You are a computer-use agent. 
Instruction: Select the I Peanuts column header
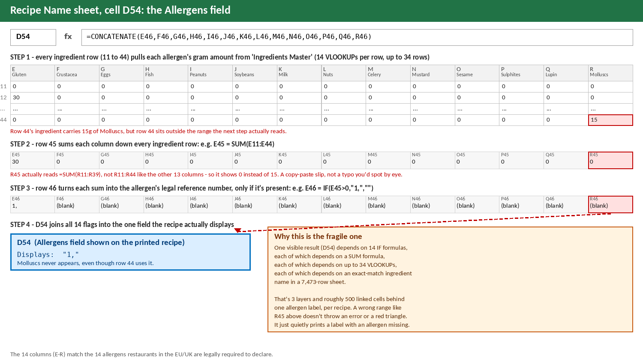pyautogui.click(x=210, y=73)
